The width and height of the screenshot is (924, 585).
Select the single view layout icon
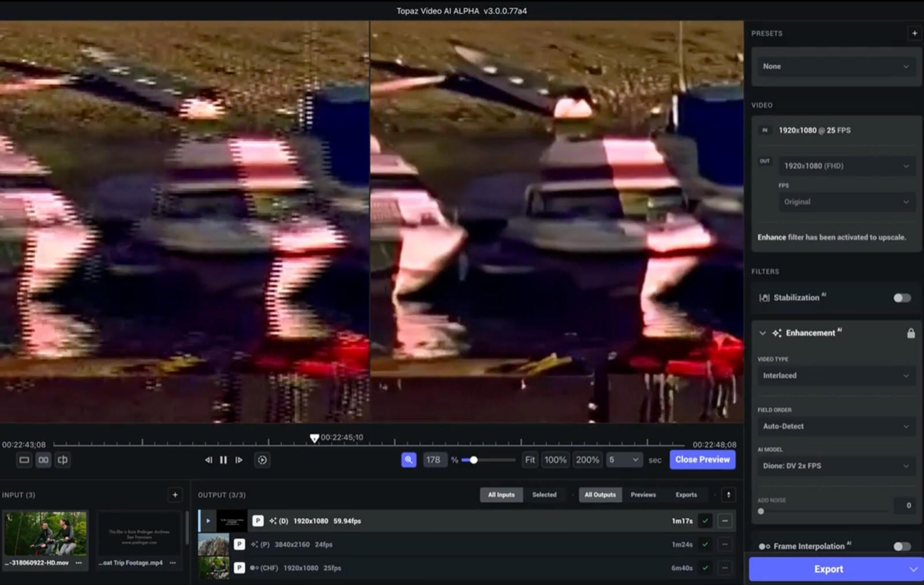coord(24,460)
